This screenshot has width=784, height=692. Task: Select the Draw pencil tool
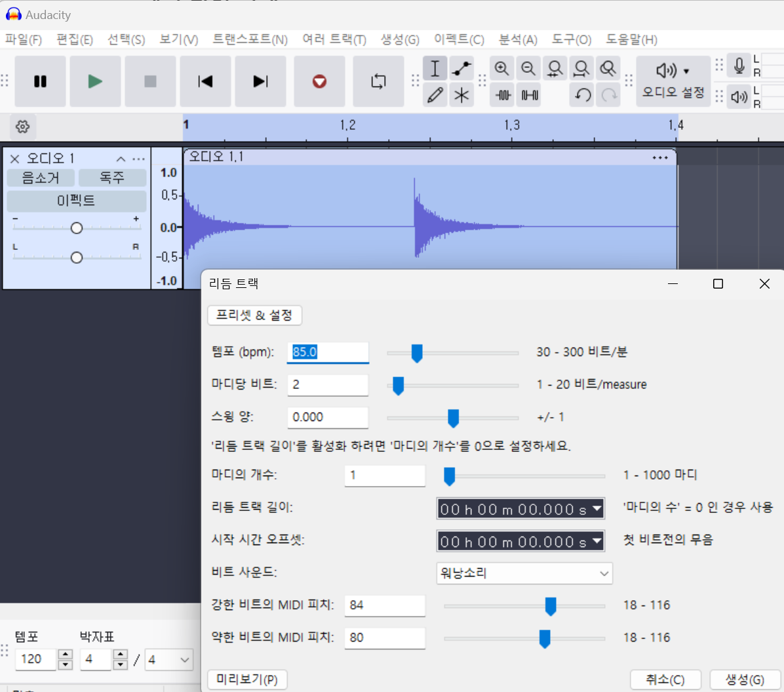pyautogui.click(x=435, y=94)
